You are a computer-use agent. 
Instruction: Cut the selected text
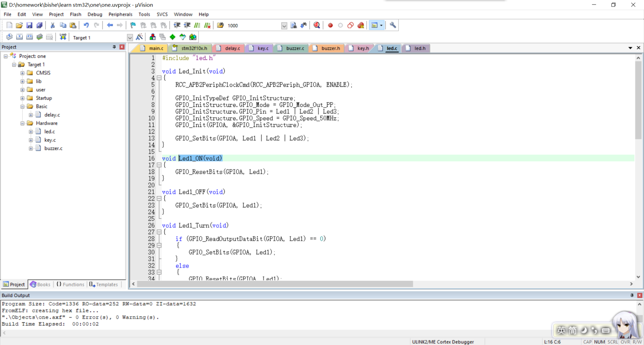52,25
